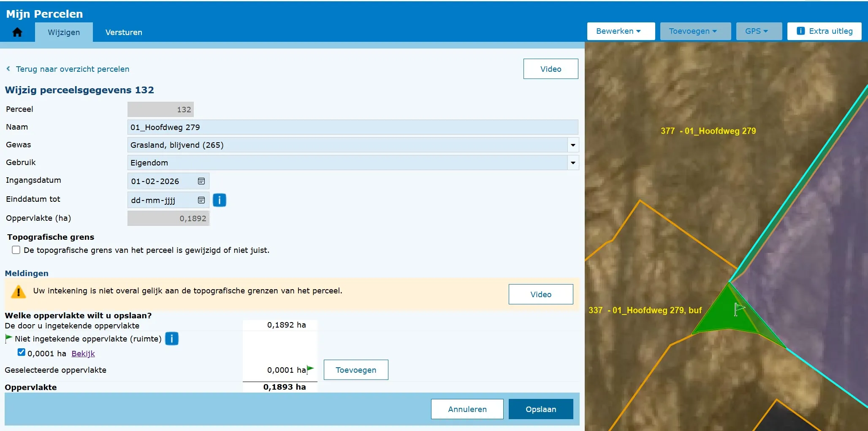This screenshot has height=431, width=868.
Task: Click the Extra uitleg button
Action: coord(824,31)
